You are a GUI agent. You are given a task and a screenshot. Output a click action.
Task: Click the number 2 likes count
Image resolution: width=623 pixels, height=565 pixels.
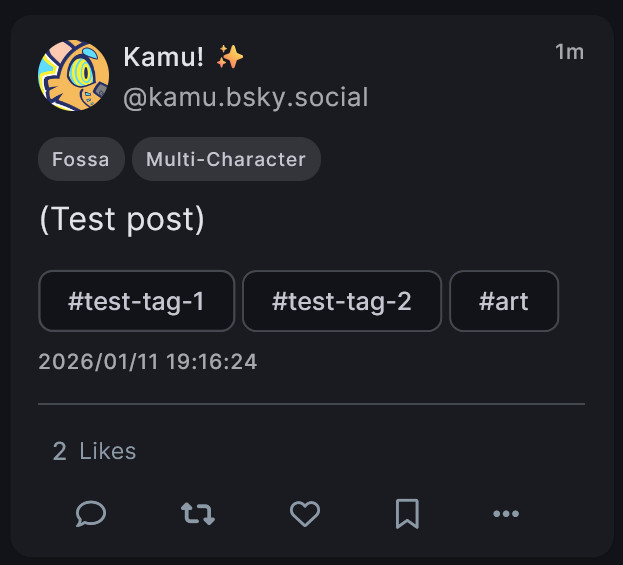click(60, 452)
